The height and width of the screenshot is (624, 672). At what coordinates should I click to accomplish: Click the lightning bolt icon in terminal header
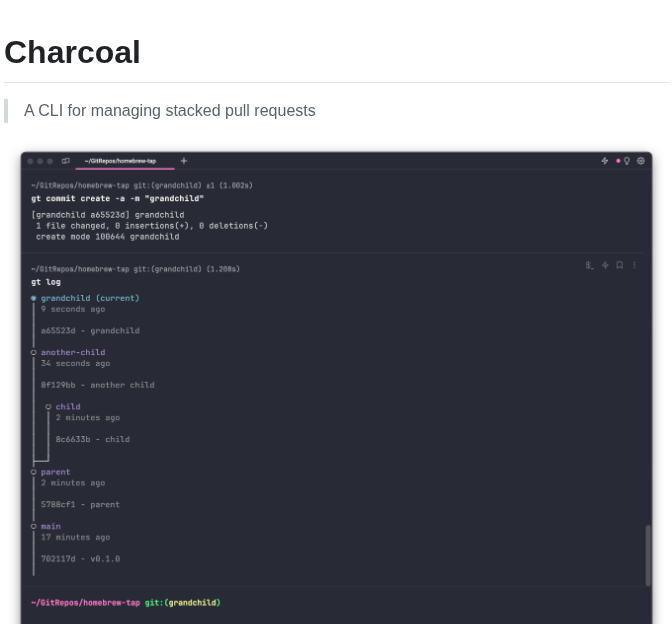[x=605, y=161]
